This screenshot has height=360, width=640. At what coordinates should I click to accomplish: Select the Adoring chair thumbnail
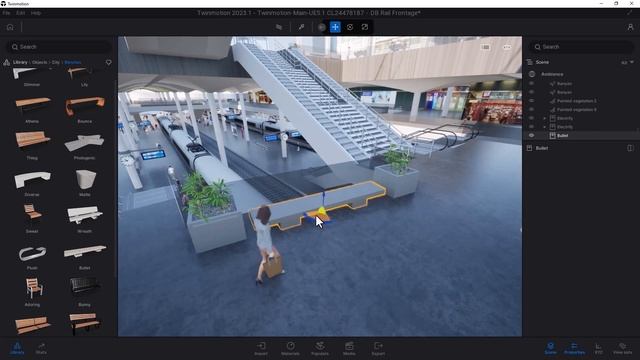coord(33,287)
